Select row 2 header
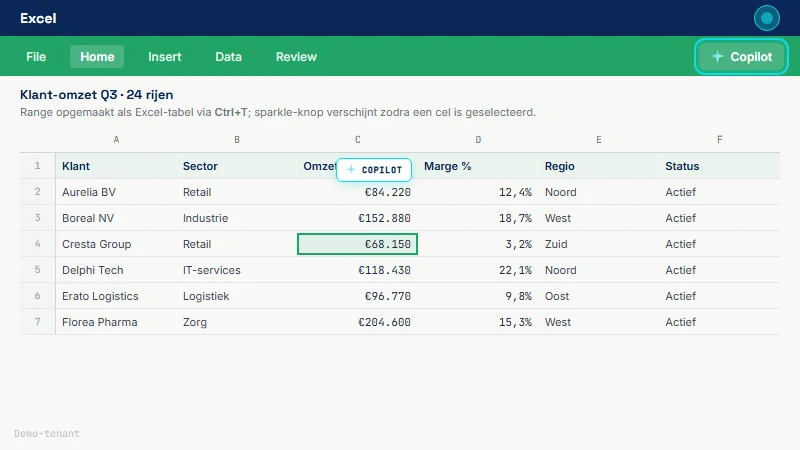This screenshot has height=450, width=800. point(37,192)
